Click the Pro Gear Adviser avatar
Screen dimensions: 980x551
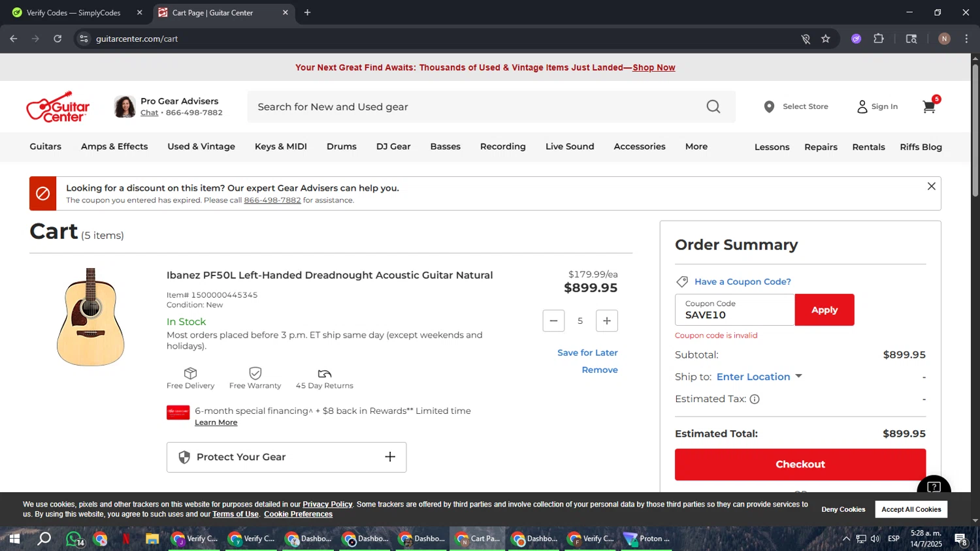[125, 106]
